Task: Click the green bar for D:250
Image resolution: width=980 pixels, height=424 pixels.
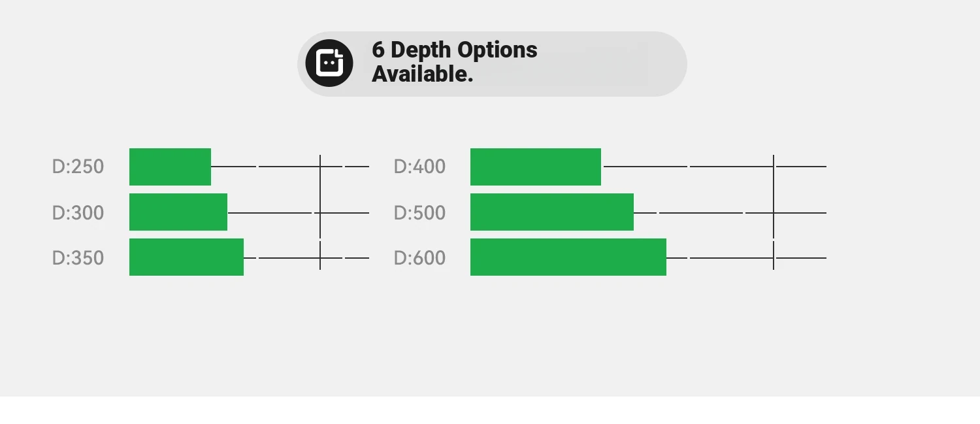Action: tap(170, 167)
